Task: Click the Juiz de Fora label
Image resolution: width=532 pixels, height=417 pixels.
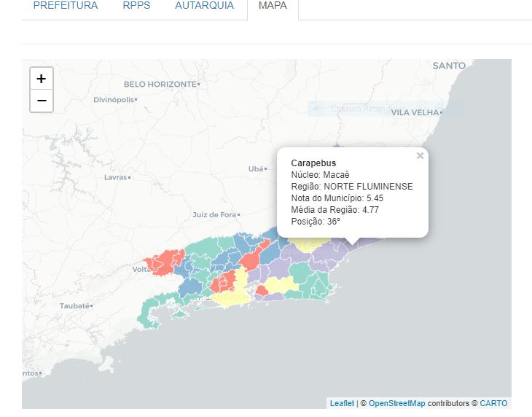Action: [x=215, y=214]
